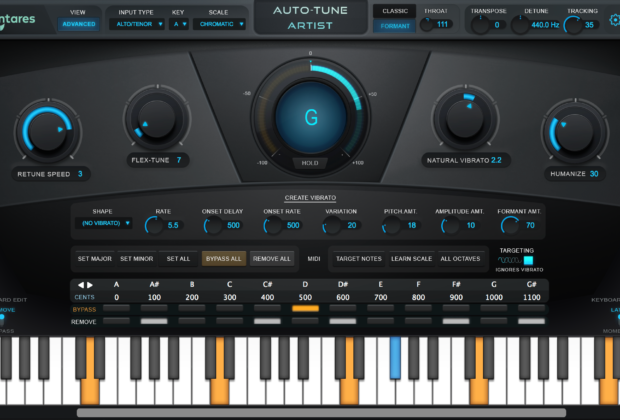Click the Targeting Ignores Vibrato waveform icon
Screen dimensions: 620x420
509,260
